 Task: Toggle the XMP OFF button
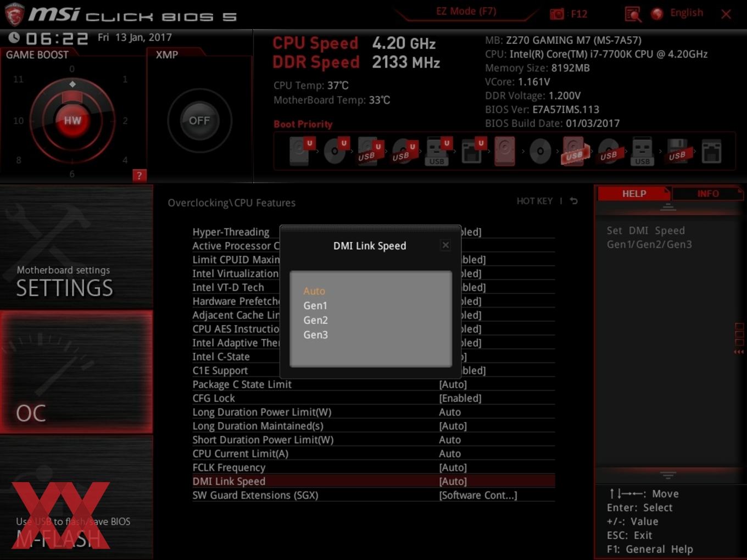(199, 120)
